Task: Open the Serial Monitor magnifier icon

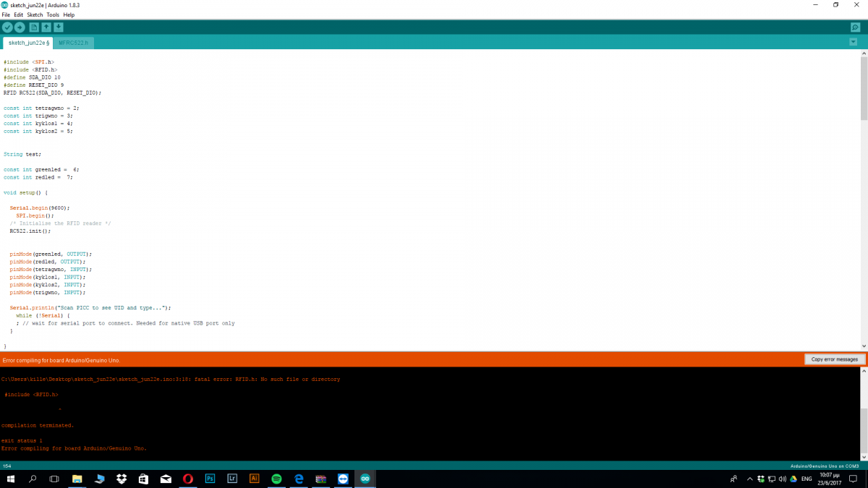Action: [856, 27]
